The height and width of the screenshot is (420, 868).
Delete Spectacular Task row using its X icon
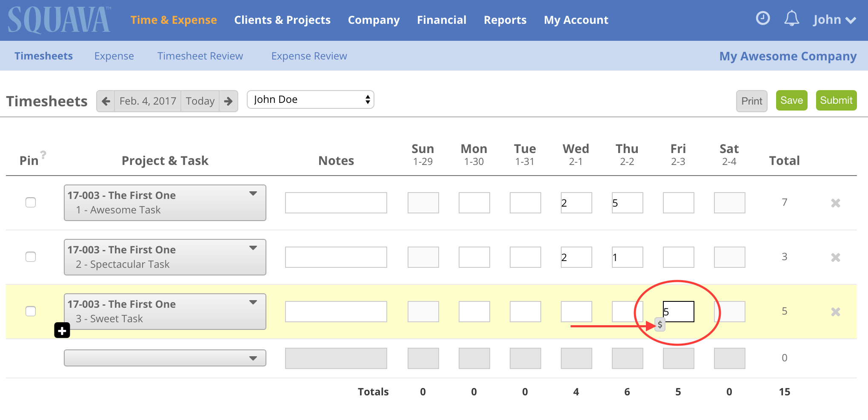(836, 257)
